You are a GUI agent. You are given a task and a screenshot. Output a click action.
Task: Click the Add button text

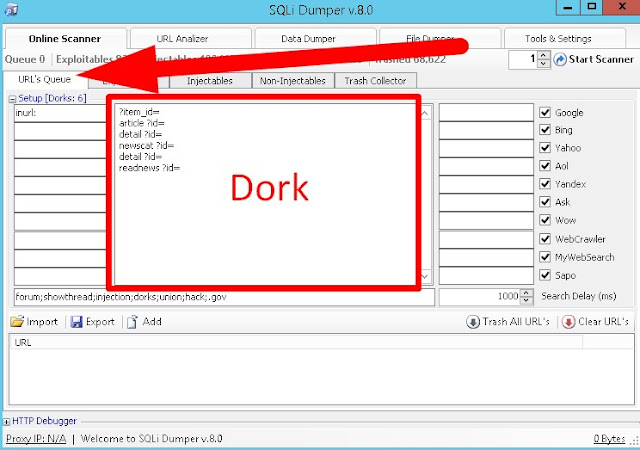pyautogui.click(x=152, y=322)
